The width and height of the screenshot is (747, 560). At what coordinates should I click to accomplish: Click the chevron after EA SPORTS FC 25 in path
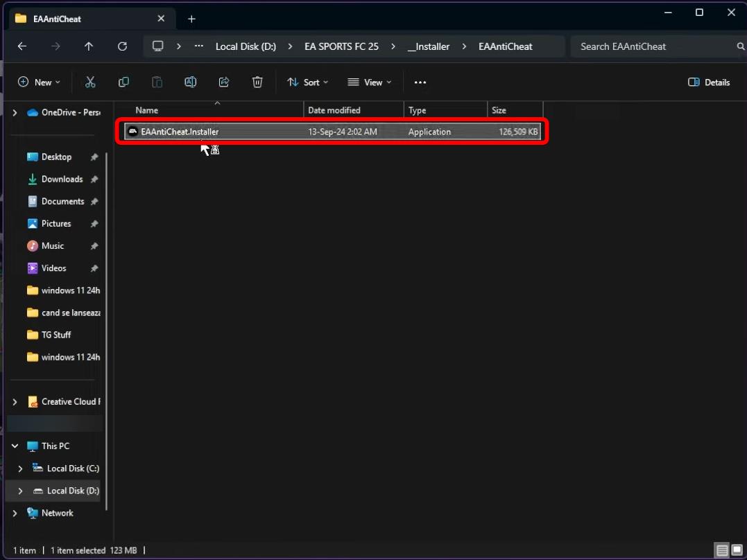coord(393,46)
